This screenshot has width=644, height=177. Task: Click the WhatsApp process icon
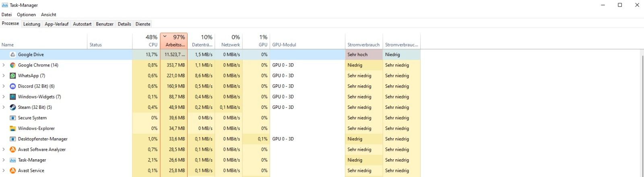[13, 75]
